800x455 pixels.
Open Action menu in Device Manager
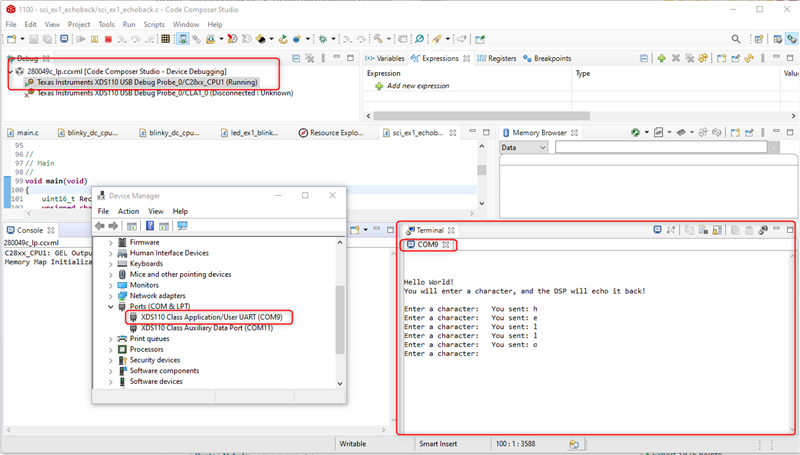pos(128,211)
